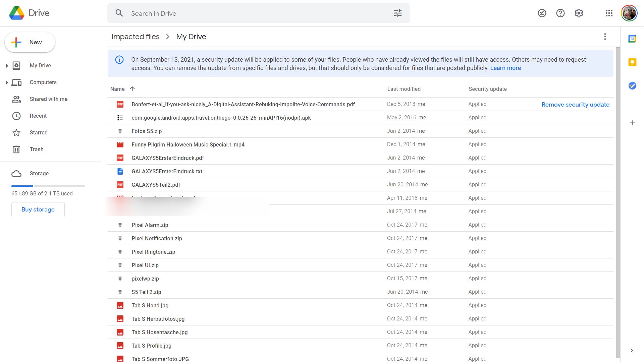
Task: Open Google Tasks in side panel
Action: point(632,86)
